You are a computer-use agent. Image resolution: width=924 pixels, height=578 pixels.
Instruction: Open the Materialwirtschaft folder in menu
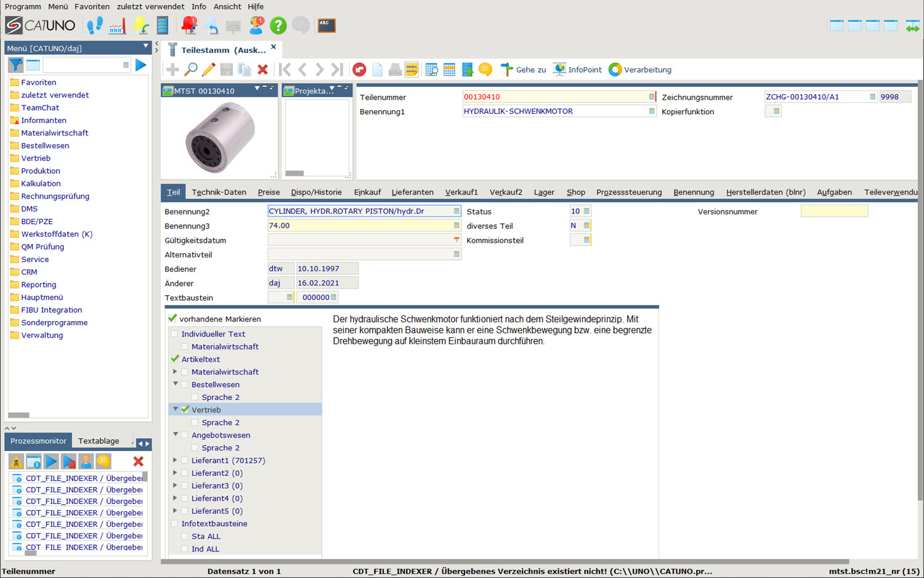(x=54, y=133)
